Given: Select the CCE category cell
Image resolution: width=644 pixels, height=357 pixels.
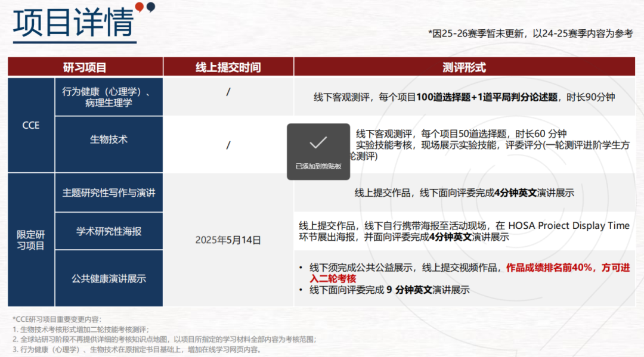Looking at the screenshot, I should (x=31, y=125).
